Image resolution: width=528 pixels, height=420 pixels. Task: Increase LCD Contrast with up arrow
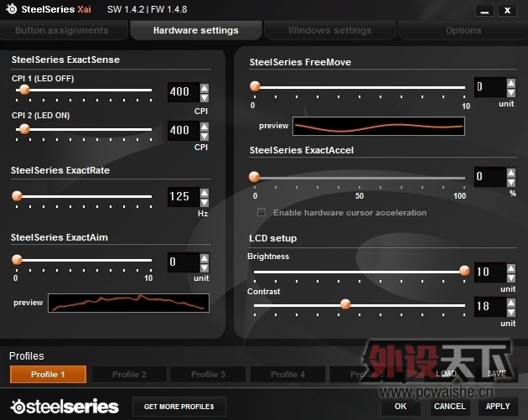[x=511, y=303]
